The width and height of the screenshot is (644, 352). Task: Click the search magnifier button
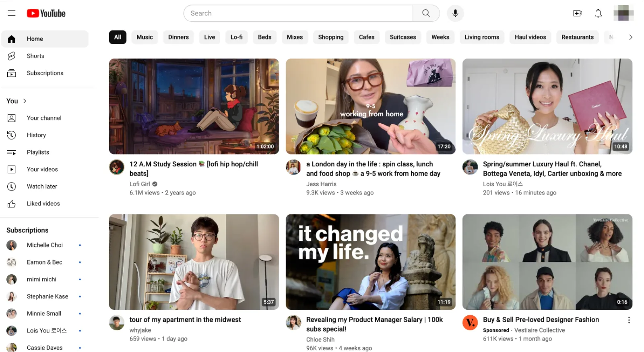coord(426,13)
